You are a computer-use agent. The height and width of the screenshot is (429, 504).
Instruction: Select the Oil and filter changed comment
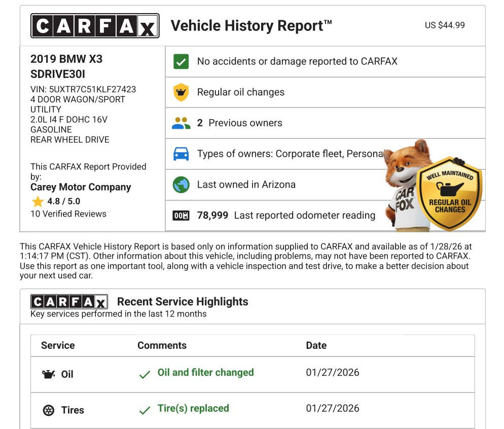[205, 373]
